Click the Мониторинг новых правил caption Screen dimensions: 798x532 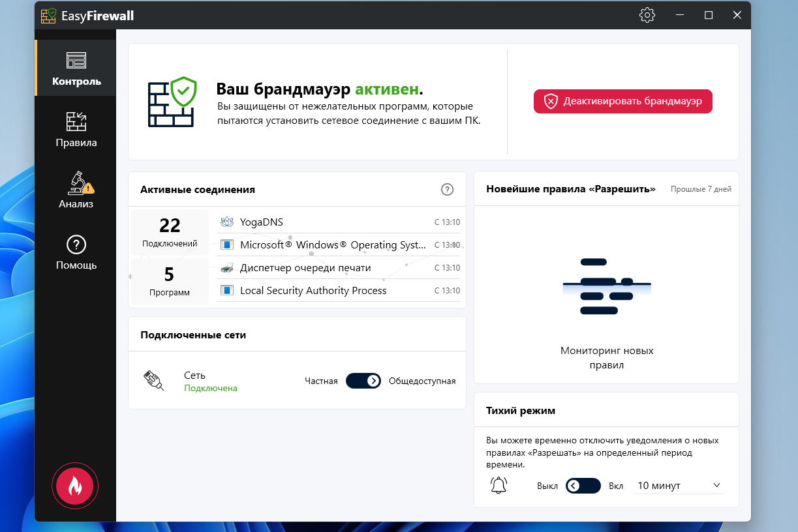[607, 358]
